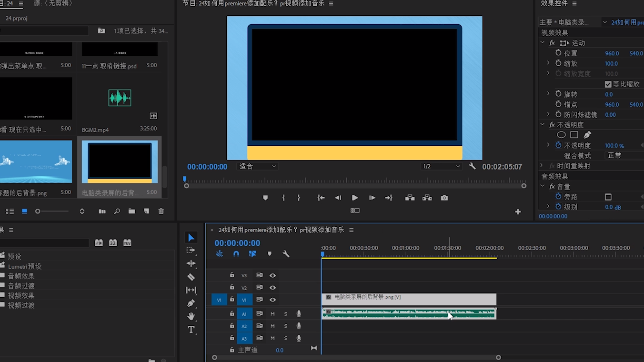
Task: Open blend mode dropdown 正常
Action: 624,156
